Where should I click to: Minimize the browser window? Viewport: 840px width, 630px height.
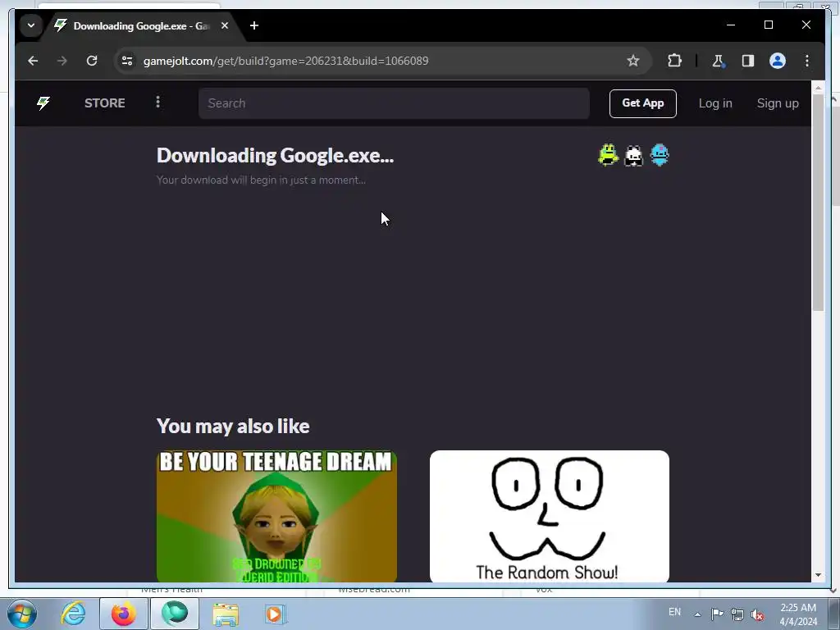point(731,25)
